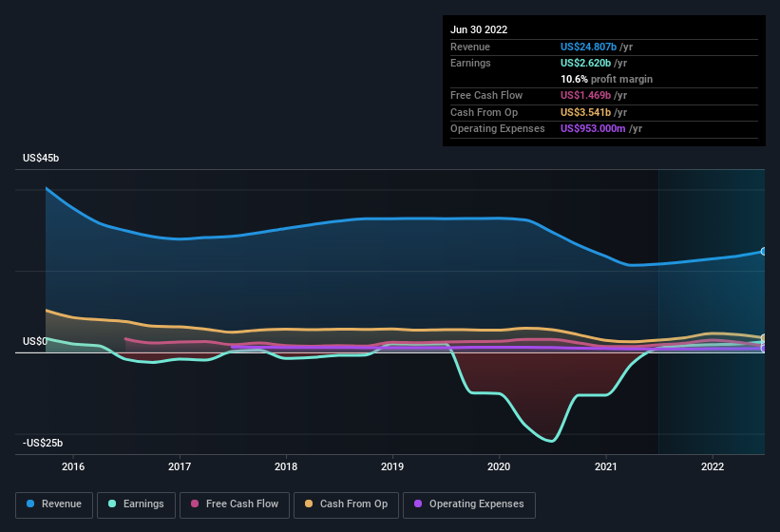Toggle Free Cash Flow legend item
Screen dimensions: 780x532
(238, 503)
